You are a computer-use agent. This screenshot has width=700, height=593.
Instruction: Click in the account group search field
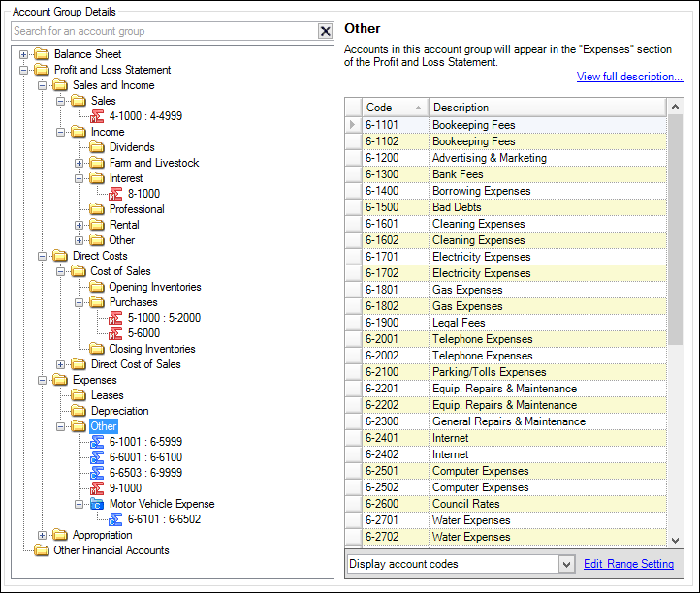pos(160,31)
